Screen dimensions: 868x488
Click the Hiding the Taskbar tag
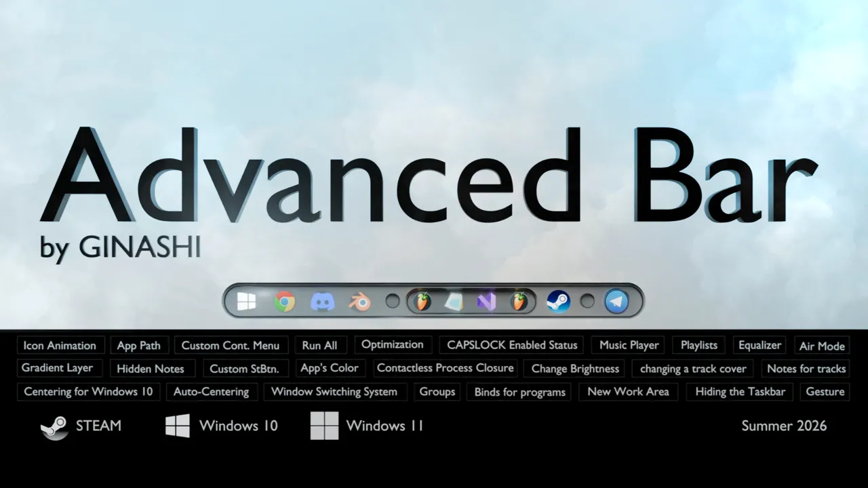point(741,391)
